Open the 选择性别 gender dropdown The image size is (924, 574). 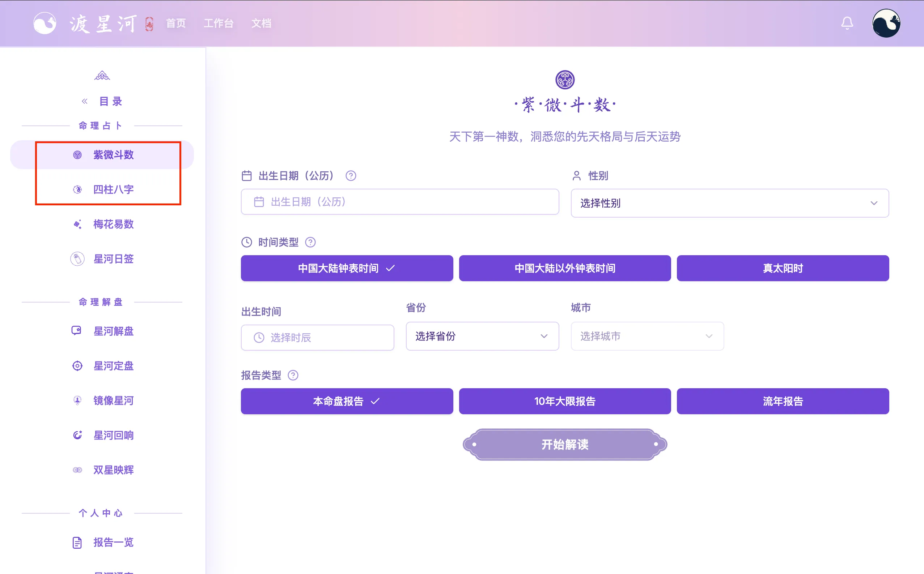[x=729, y=203]
